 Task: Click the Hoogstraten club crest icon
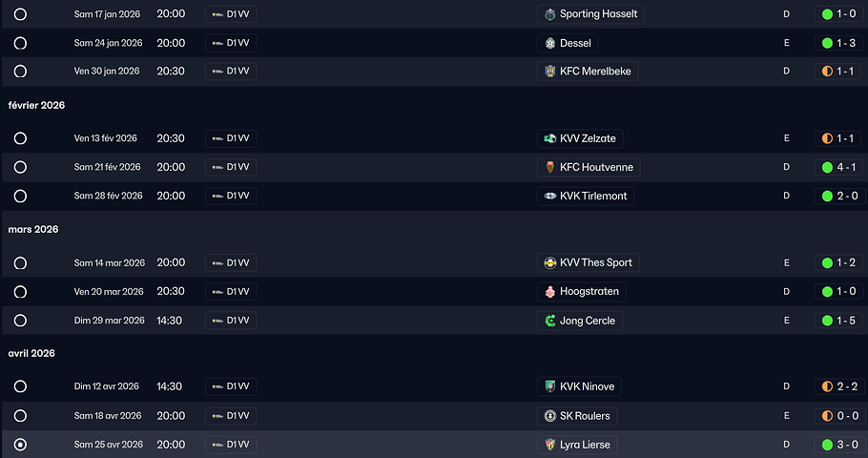pos(549,291)
